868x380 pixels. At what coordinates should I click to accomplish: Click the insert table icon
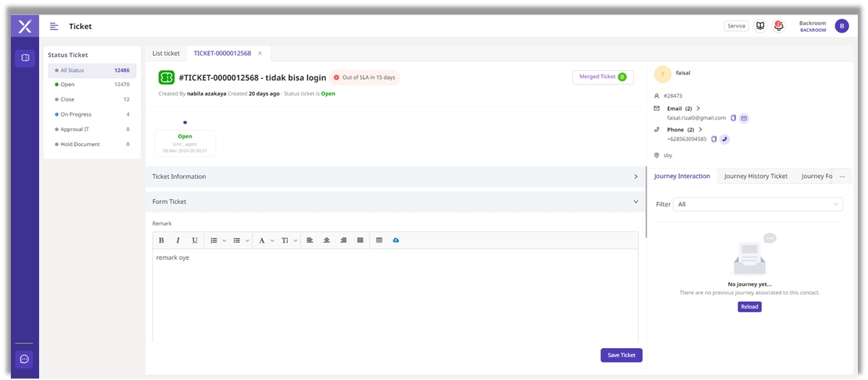[379, 240]
